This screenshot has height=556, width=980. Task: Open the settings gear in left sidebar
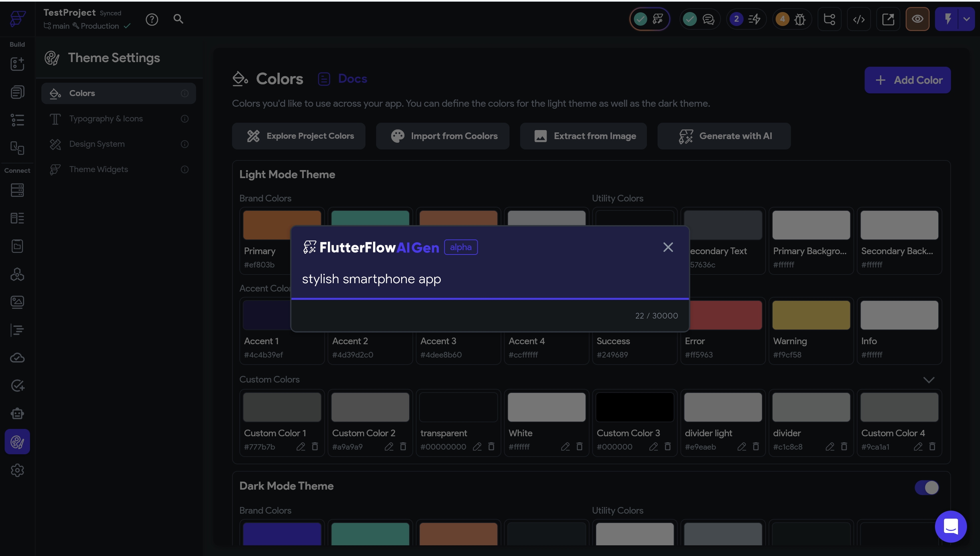tap(17, 471)
